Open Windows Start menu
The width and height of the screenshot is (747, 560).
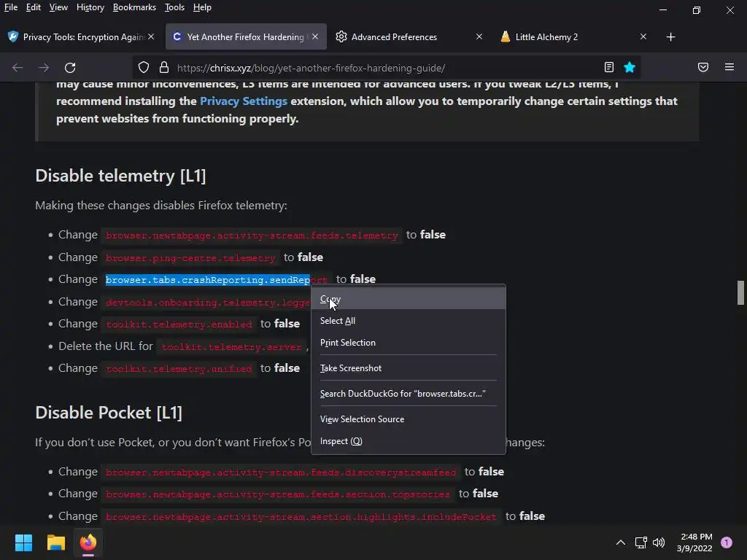pos(23,542)
